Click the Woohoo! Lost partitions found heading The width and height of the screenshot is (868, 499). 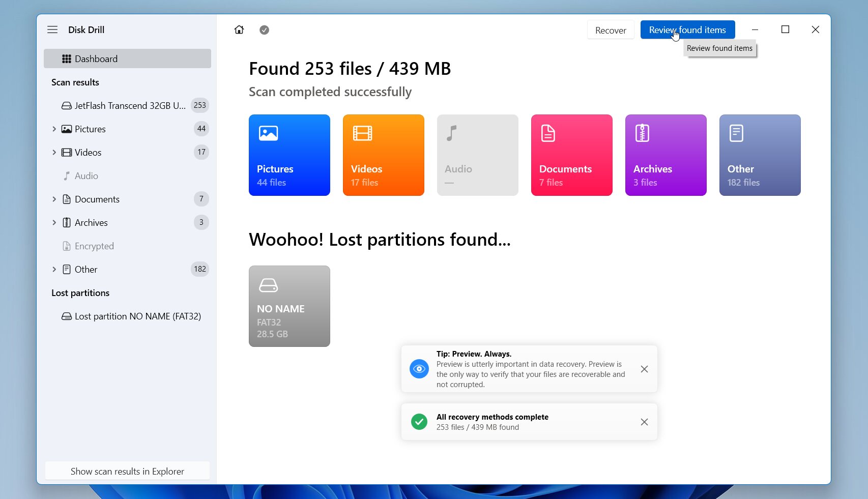pos(380,240)
